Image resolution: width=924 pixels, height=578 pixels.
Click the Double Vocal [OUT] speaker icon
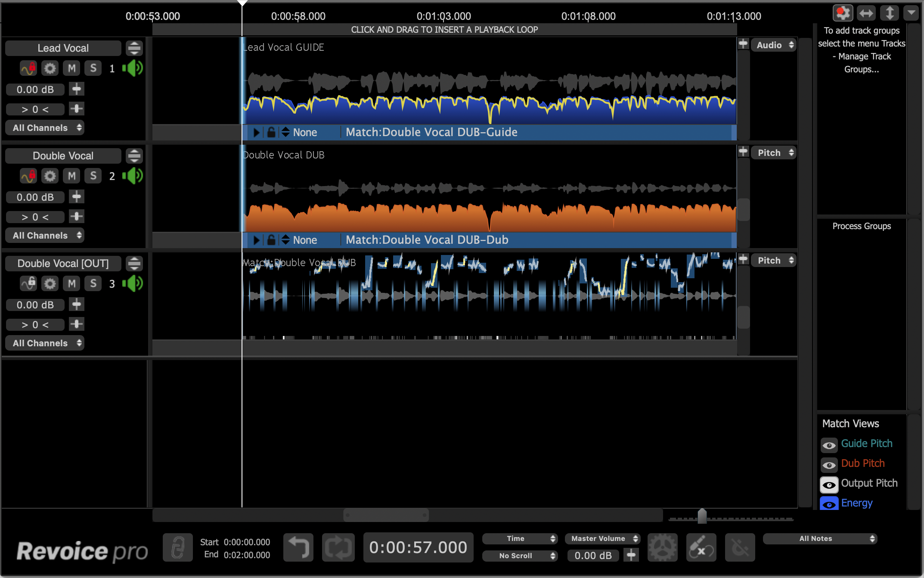coord(133,283)
